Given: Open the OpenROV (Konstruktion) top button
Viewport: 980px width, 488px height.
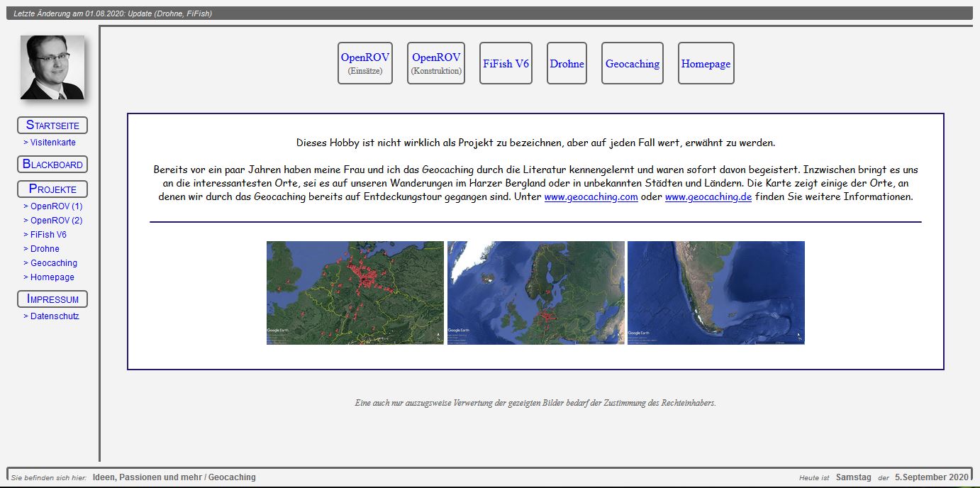Looking at the screenshot, I should (x=436, y=63).
